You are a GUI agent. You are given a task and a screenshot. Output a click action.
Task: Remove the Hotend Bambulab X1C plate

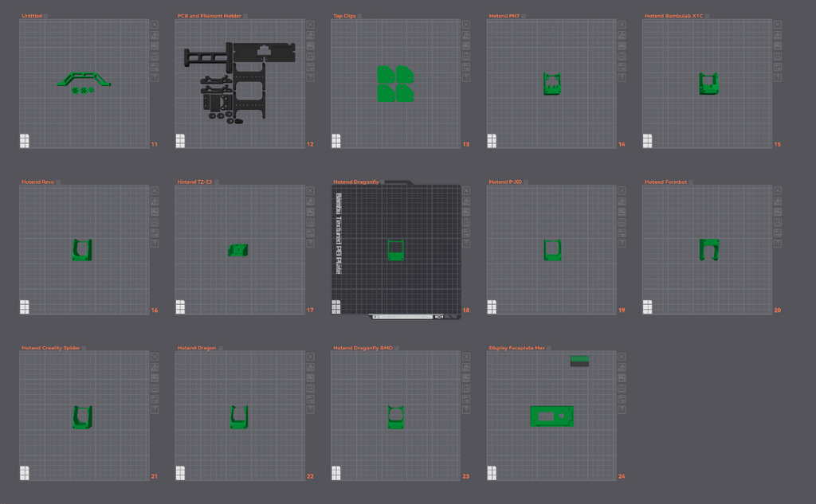[x=778, y=25]
